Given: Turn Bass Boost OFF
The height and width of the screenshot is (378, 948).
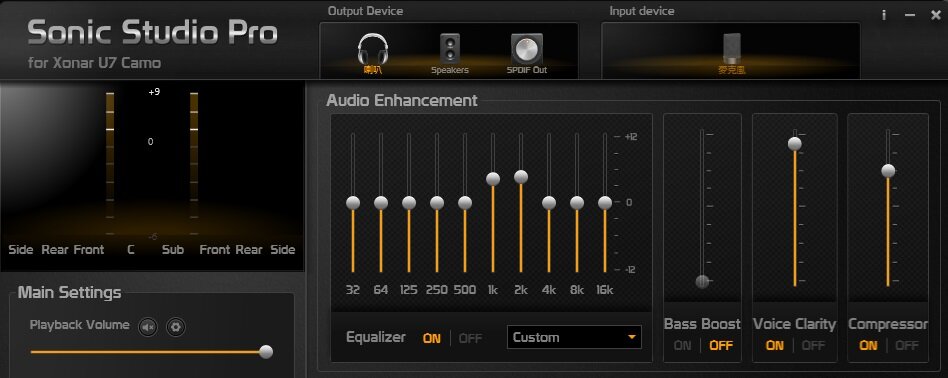Looking at the screenshot, I should pos(721,346).
